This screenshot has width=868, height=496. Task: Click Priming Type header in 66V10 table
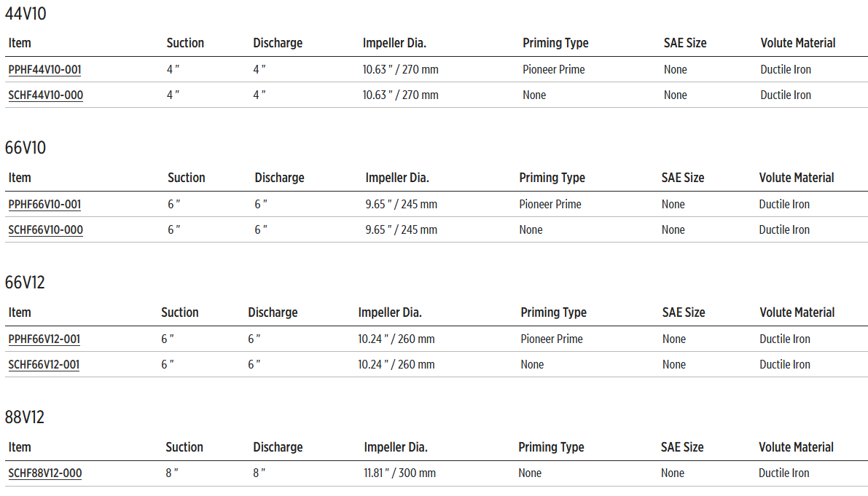click(552, 178)
